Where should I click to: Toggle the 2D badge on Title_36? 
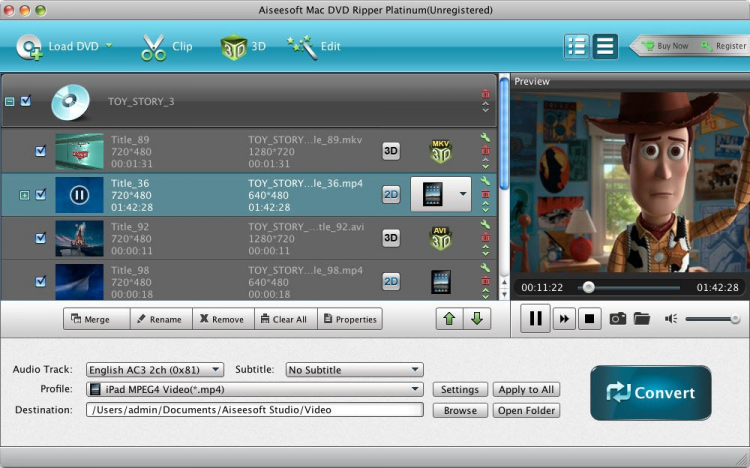(x=391, y=194)
